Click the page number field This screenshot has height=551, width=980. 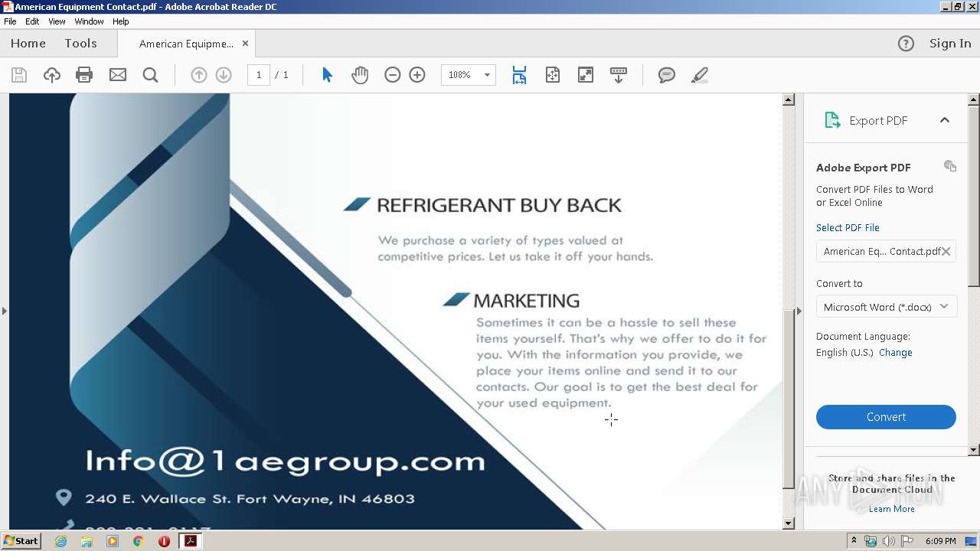click(259, 75)
